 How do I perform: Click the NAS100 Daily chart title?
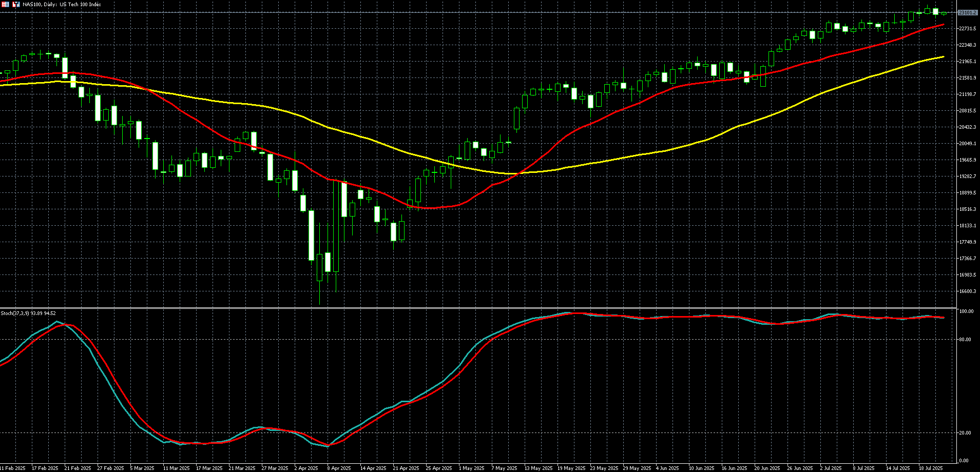[62, 5]
